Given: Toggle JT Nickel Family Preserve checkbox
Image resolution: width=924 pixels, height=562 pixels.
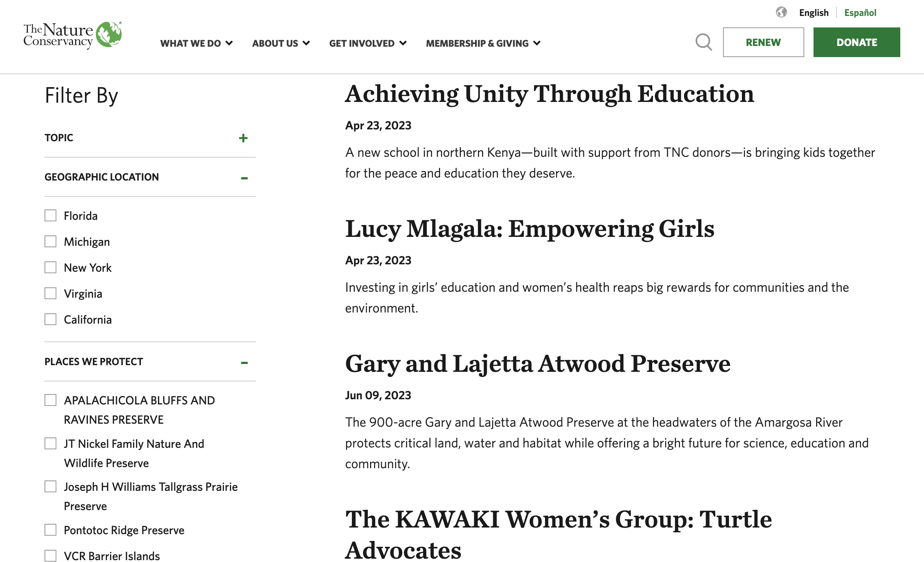Looking at the screenshot, I should click(x=51, y=443).
